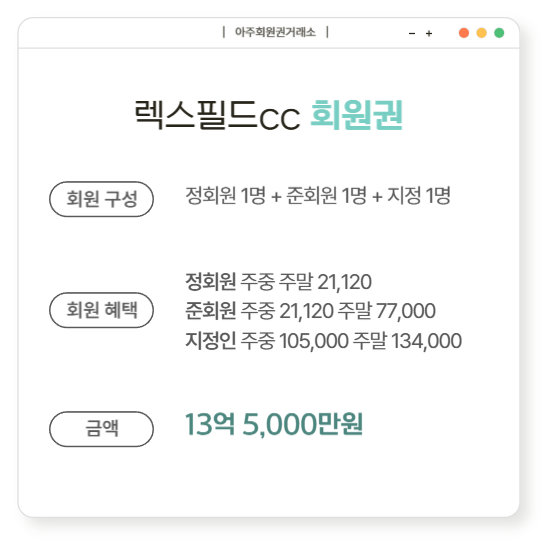
Task: Click the 정회원 주중 주말 21,120 line
Action: [x=278, y=281]
